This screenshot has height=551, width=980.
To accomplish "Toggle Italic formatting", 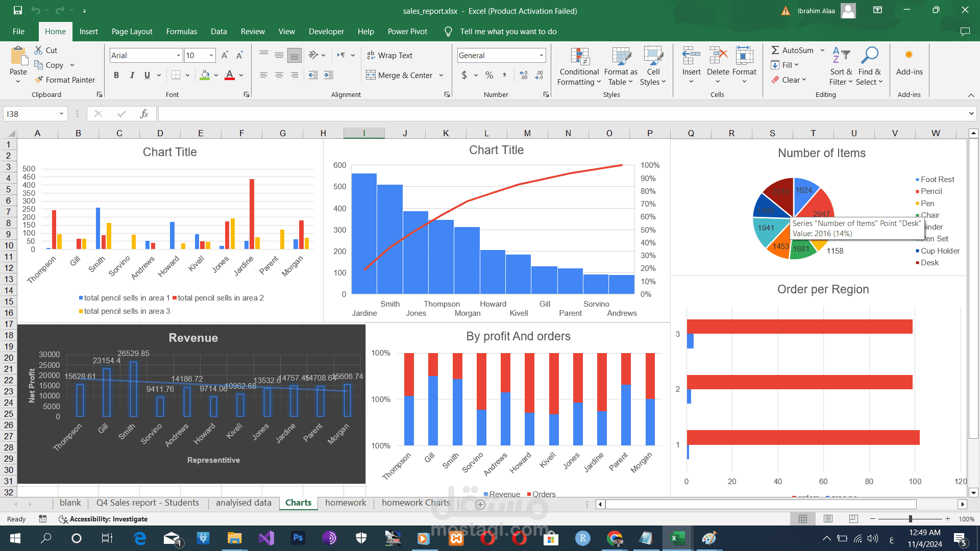I will tap(132, 75).
